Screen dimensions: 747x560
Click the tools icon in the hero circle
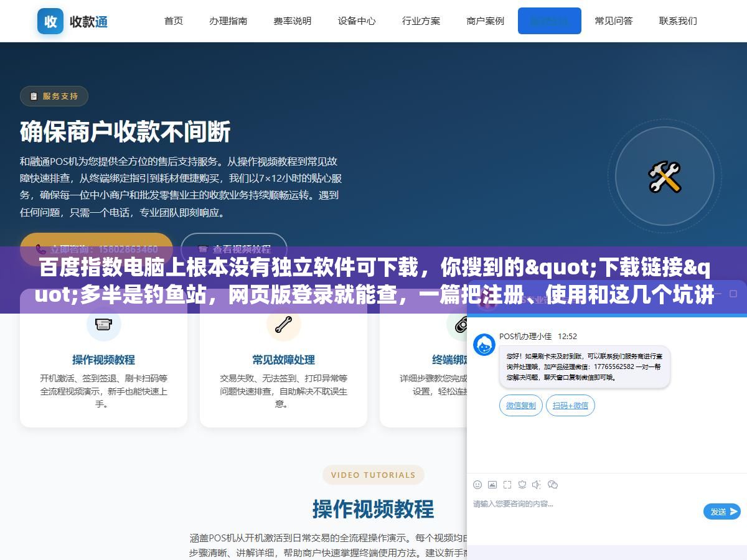(x=665, y=177)
